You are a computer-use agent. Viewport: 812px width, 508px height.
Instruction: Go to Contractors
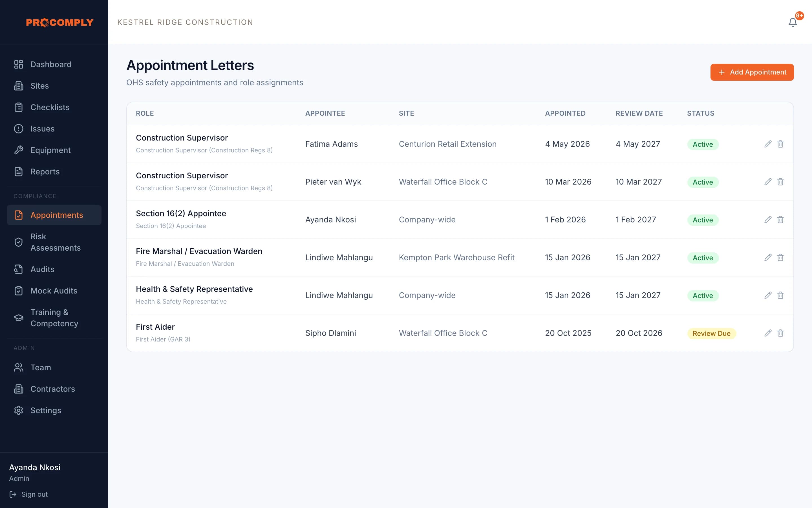(x=54, y=389)
